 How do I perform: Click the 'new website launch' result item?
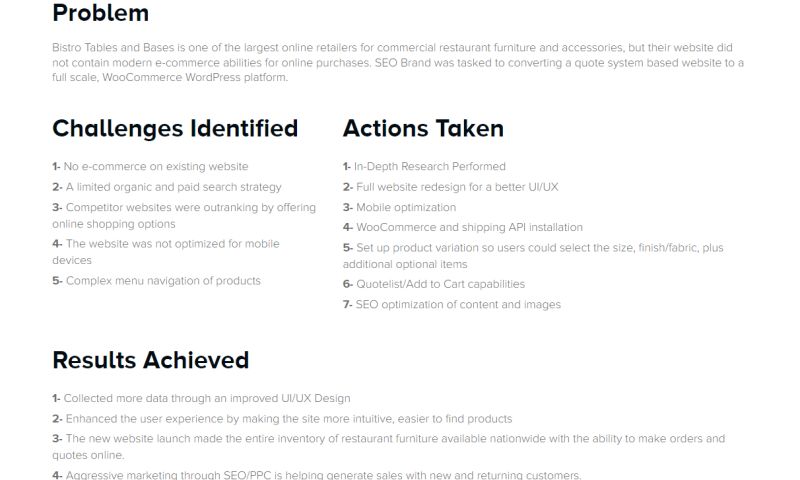[388, 447]
